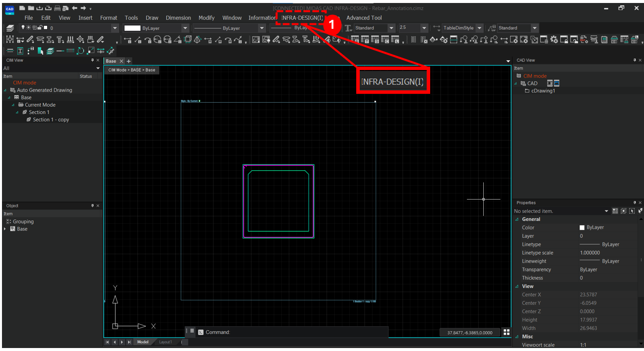Open the Dimension menu

pyautogui.click(x=178, y=18)
